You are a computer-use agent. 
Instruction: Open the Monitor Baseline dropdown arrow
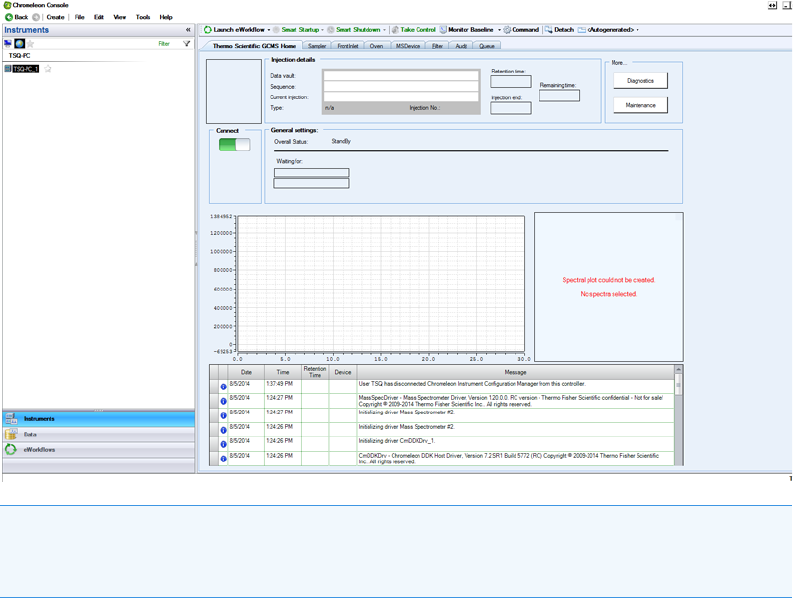pyautogui.click(x=499, y=30)
